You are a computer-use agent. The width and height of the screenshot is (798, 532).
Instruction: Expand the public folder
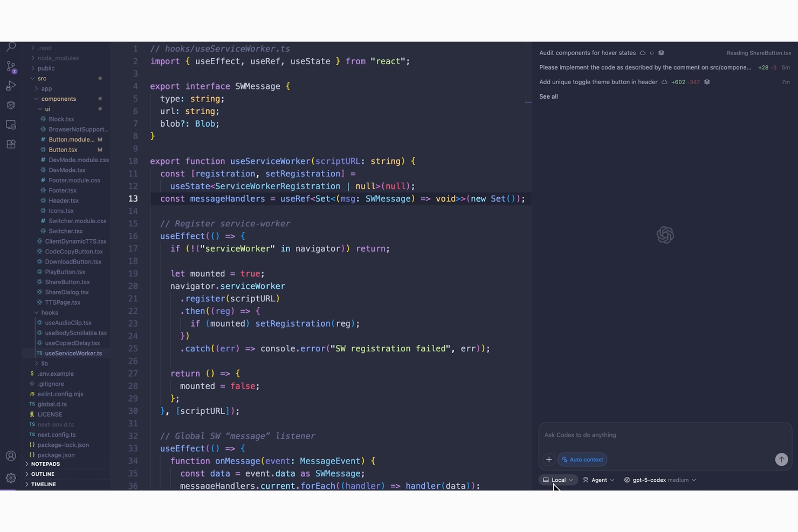[46, 68]
